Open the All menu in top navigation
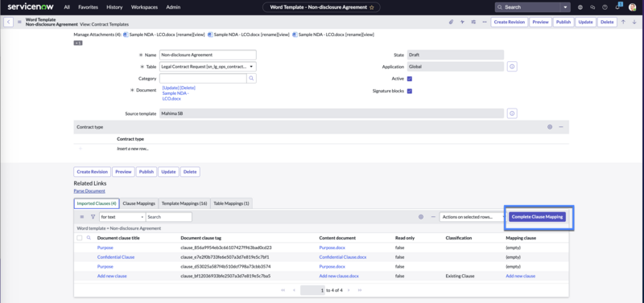Screen dimensions: 644x303 click(67, 7)
